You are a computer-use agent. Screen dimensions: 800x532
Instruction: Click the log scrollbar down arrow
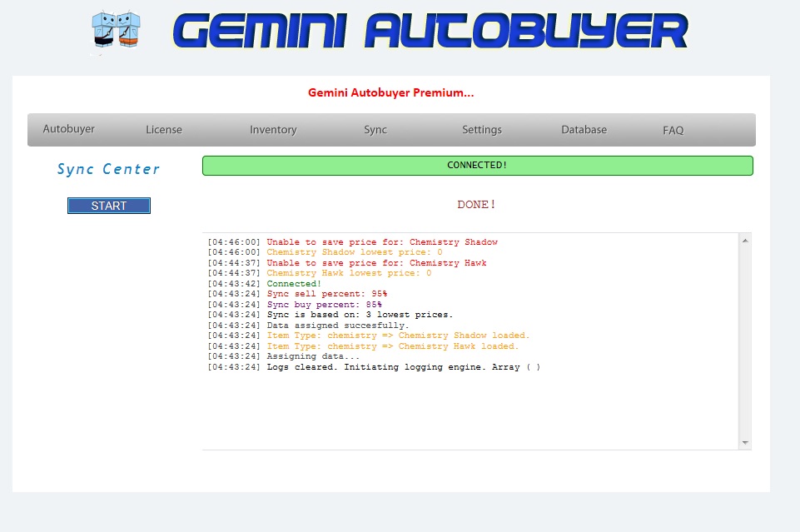point(744,442)
